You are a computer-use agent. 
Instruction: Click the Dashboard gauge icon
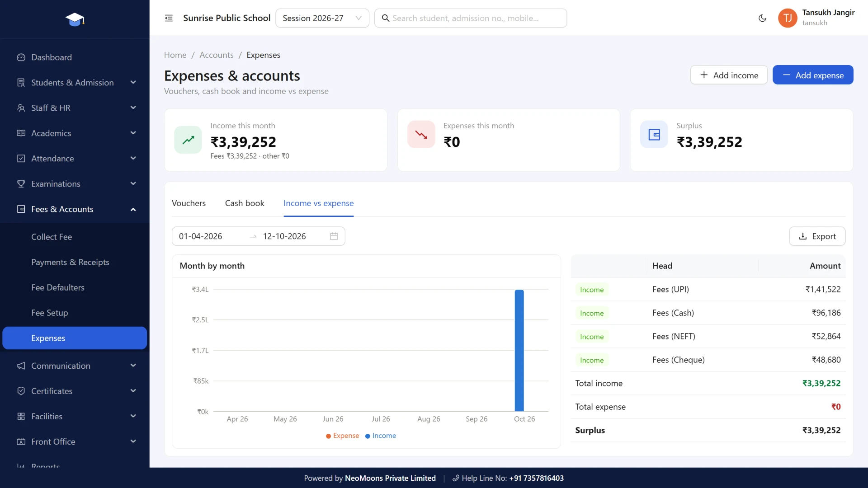[21, 57]
